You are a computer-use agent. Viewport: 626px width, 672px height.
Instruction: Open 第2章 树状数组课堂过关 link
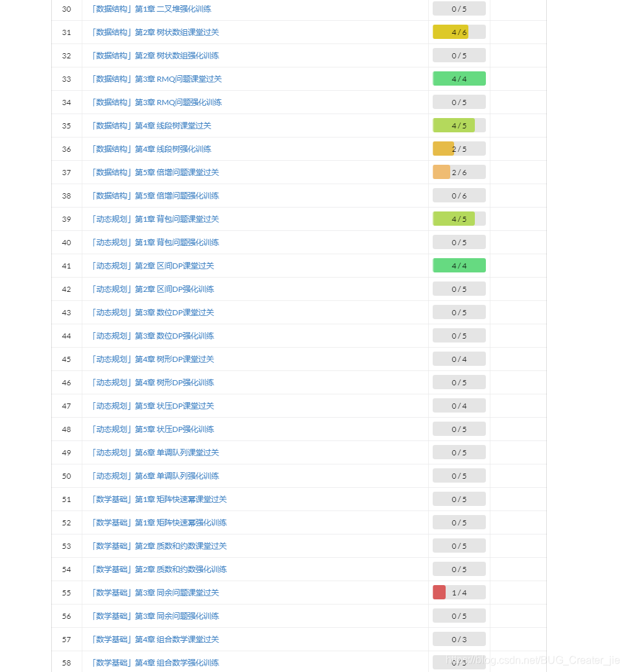156,32
